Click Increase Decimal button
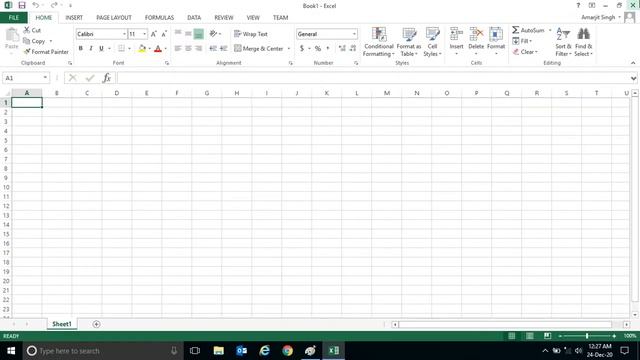 pos(342,49)
